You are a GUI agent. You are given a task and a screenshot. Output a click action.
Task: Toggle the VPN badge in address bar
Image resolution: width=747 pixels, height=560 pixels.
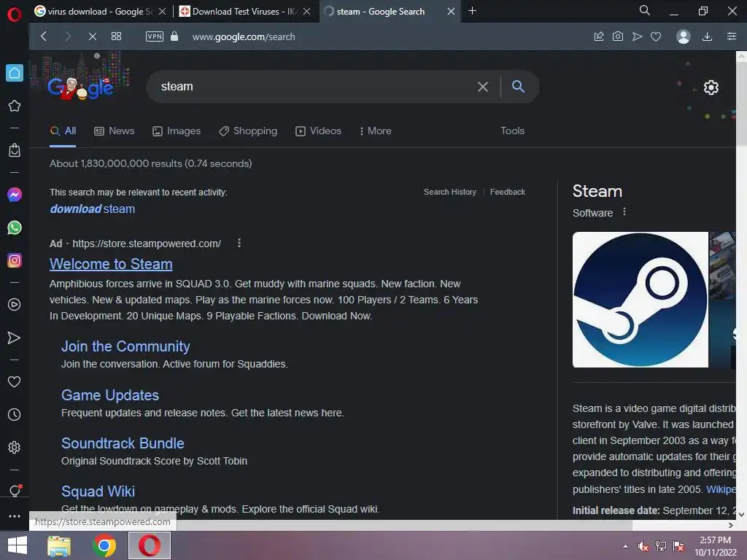point(155,36)
